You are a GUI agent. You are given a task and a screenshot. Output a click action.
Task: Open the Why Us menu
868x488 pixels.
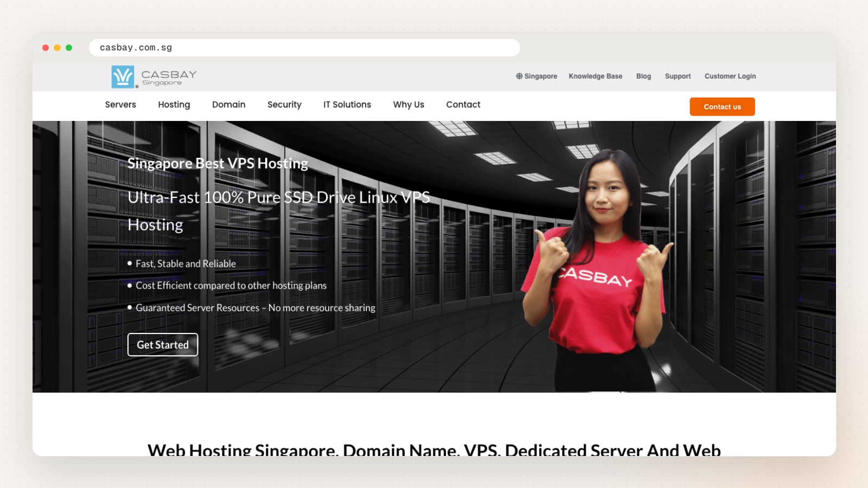[x=409, y=105]
